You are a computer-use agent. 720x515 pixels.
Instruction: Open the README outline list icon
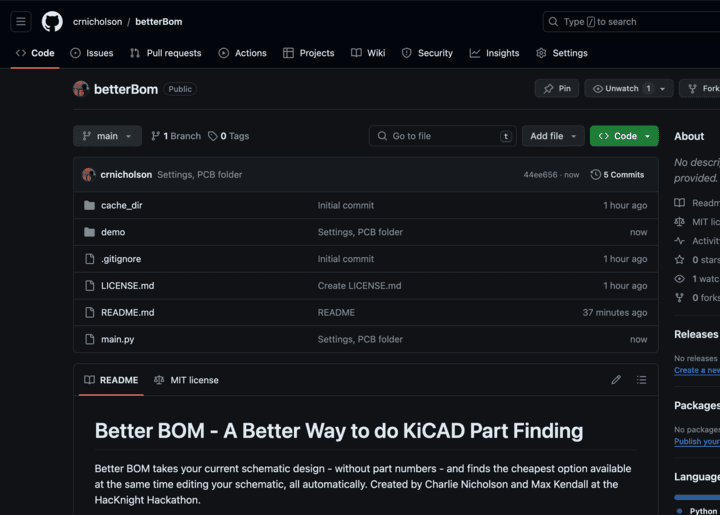(641, 380)
